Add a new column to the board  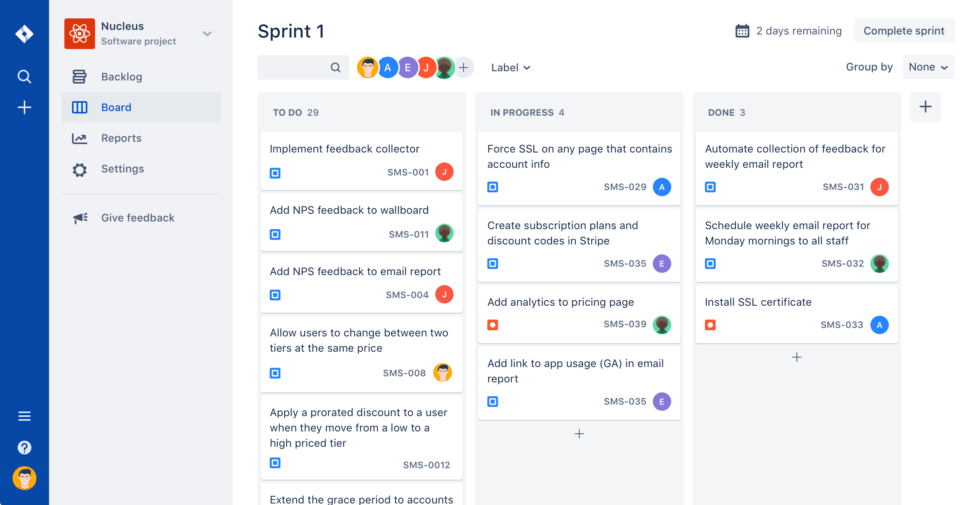point(925,107)
